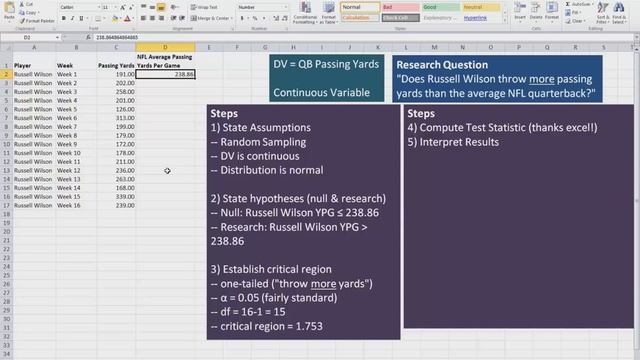
Task: Click the formula bar value field
Action: (363, 37)
